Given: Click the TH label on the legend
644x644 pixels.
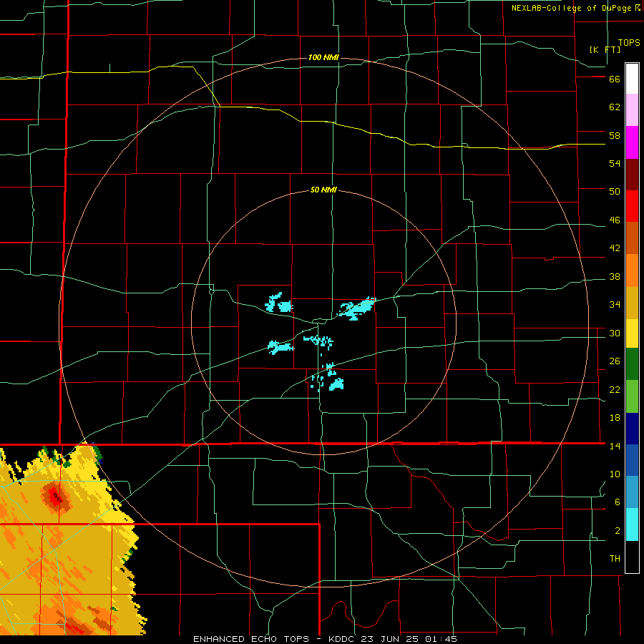Looking at the screenshot, I should pos(615,559).
